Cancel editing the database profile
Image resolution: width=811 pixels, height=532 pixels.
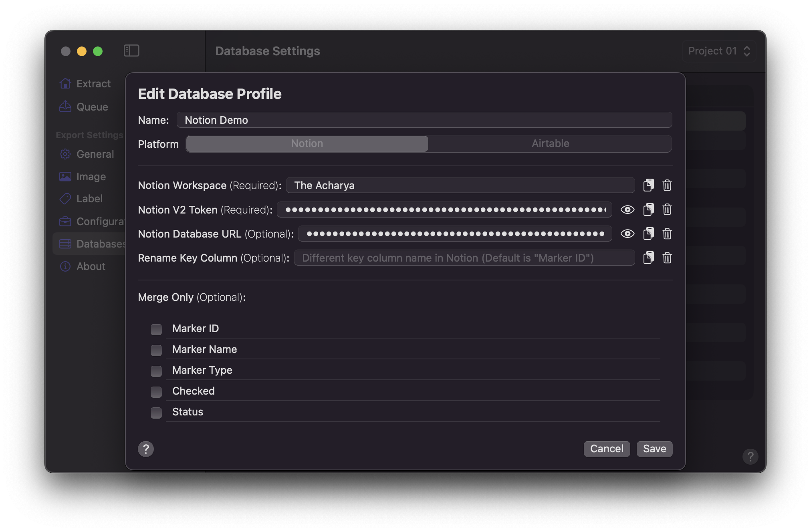[606, 448]
